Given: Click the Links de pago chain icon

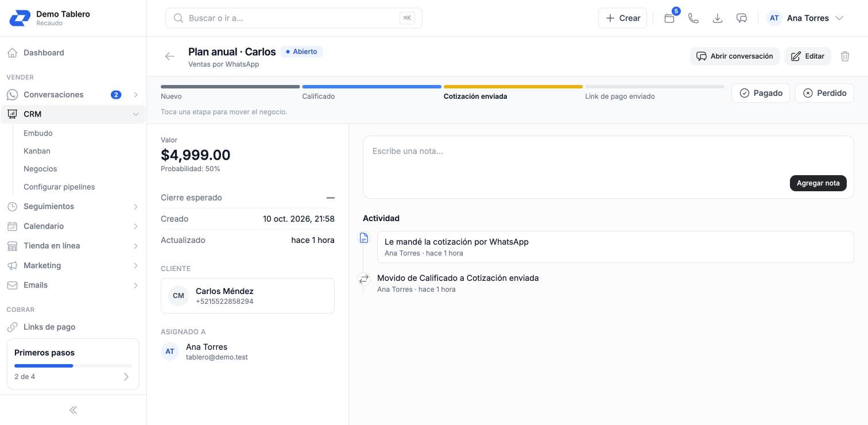Looking at the screenshot, I should click(x=12, y=327).
